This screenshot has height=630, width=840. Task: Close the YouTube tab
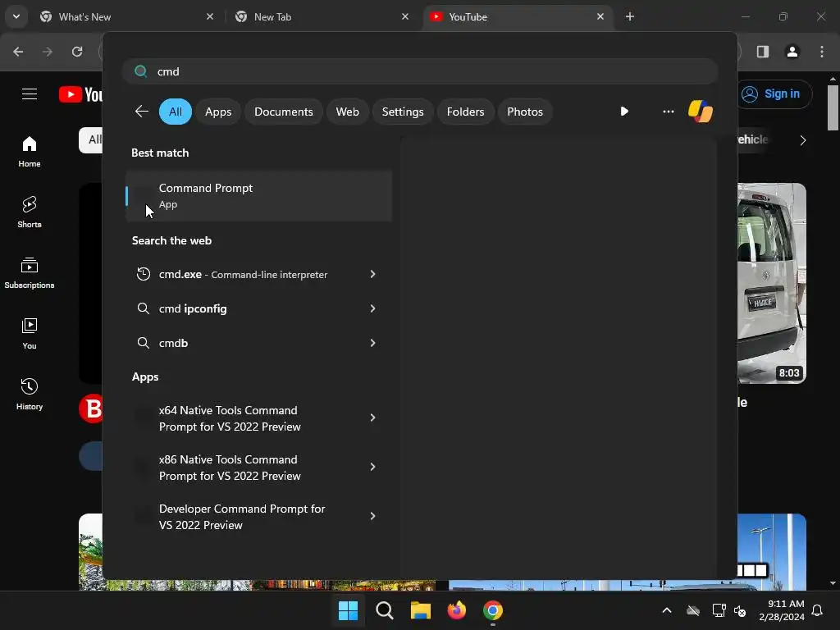click(600, 16)
